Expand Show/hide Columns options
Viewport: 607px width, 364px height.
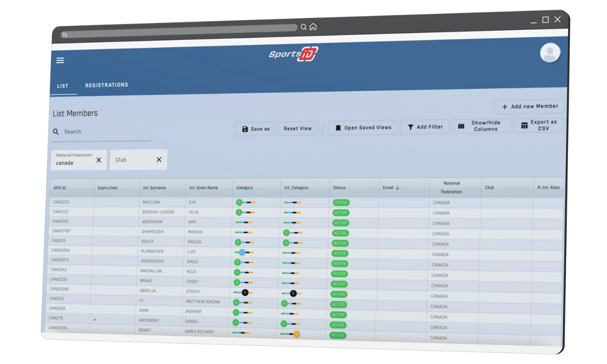[x=482, y=126]
